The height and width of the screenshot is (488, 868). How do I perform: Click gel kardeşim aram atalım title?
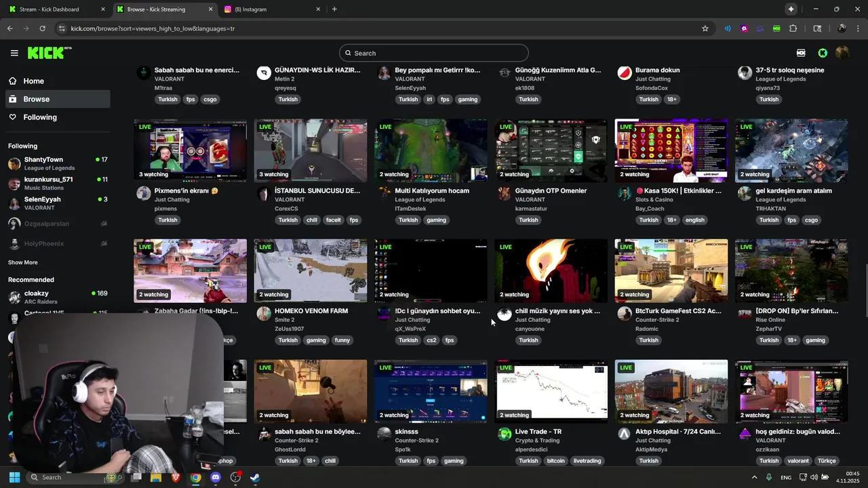tap(793, 190)
